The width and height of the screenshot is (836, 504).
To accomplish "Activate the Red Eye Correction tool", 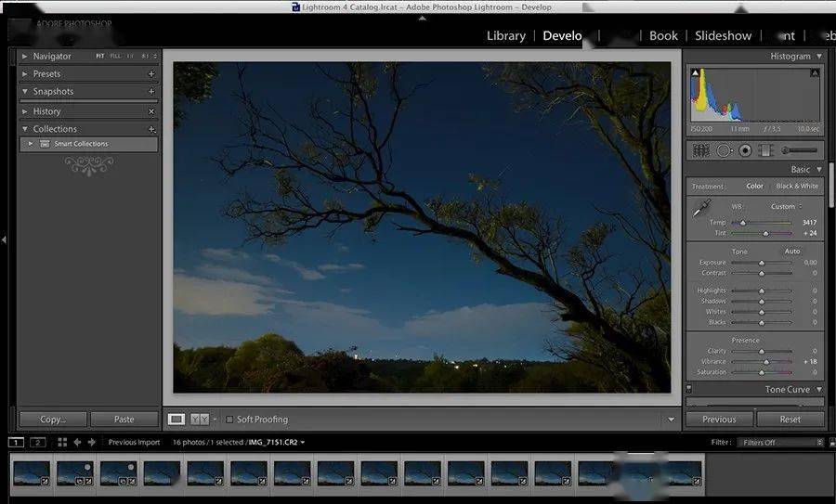I will (x=745, y=150).
